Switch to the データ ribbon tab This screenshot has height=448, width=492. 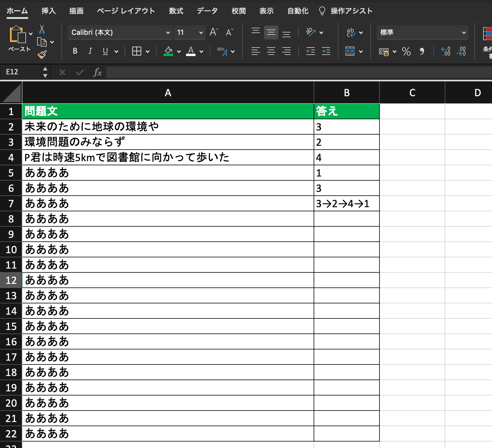207,11
